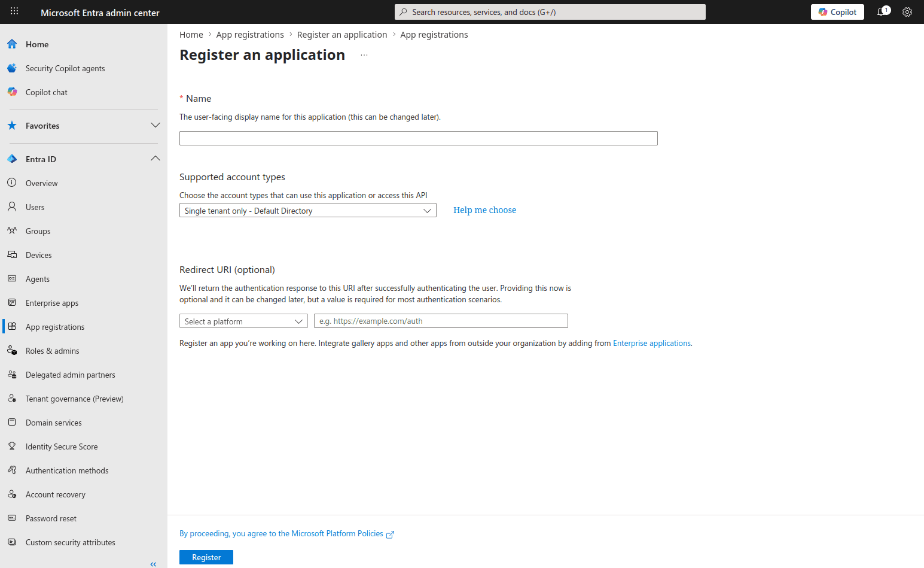This screenshot has height=568, width=924.
Task: Expand the Favorites section chevron
Action: click(x=155, y=125)
